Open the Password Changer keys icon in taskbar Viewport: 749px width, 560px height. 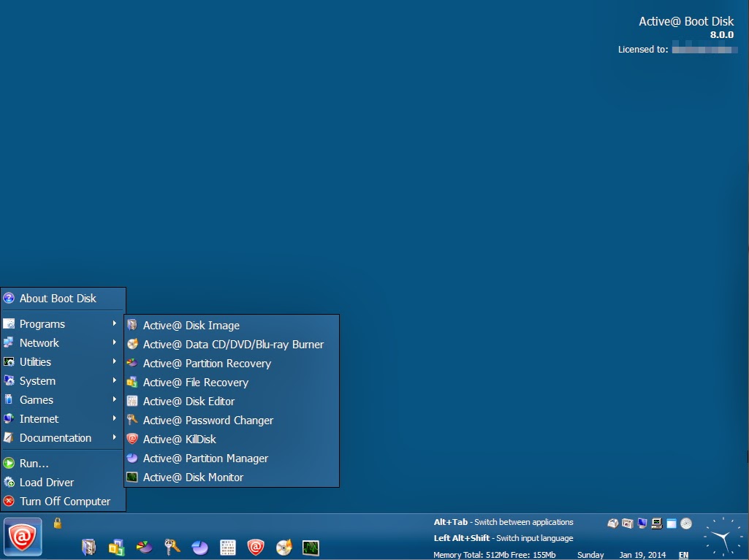point(172,548)
